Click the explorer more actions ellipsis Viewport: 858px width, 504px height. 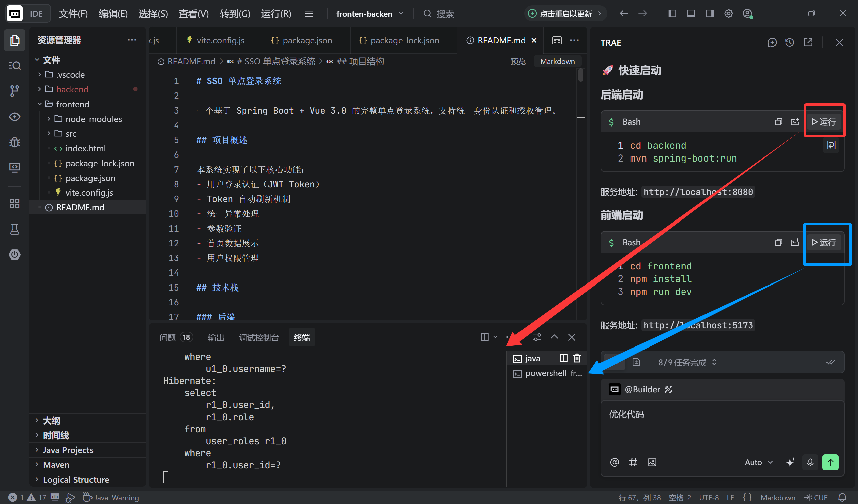[x=132, y=40]
